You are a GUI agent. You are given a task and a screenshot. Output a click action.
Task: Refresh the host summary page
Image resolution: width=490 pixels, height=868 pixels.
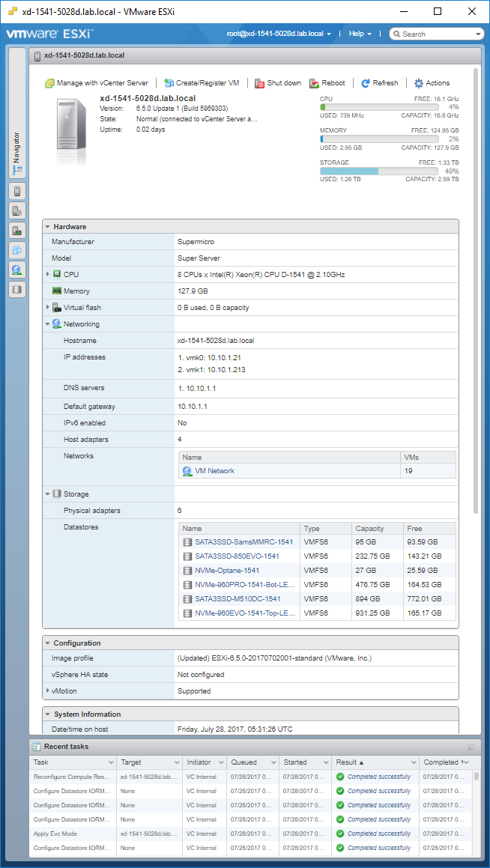380,83
